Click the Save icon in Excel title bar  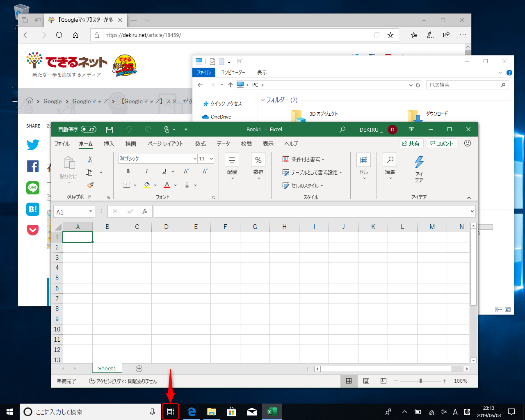(x=110, y=130)
